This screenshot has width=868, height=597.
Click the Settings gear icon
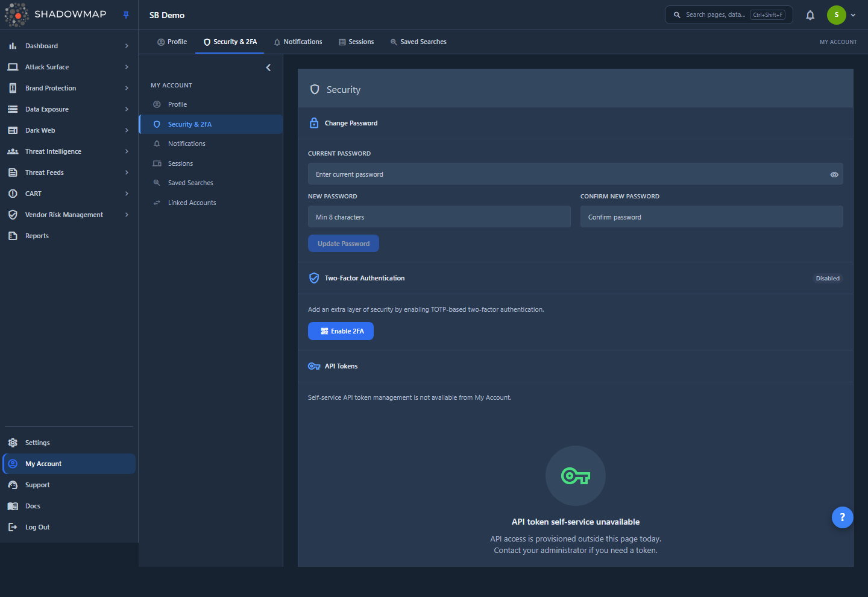tap(13, 443)
